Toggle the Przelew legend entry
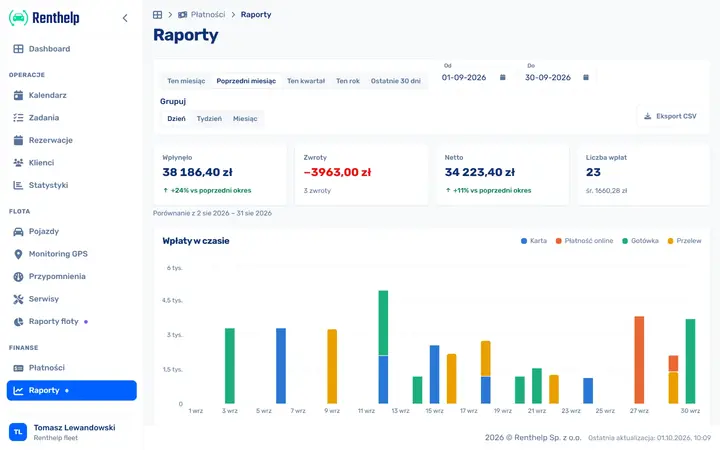720x450 pixels. tap(685, 241)
